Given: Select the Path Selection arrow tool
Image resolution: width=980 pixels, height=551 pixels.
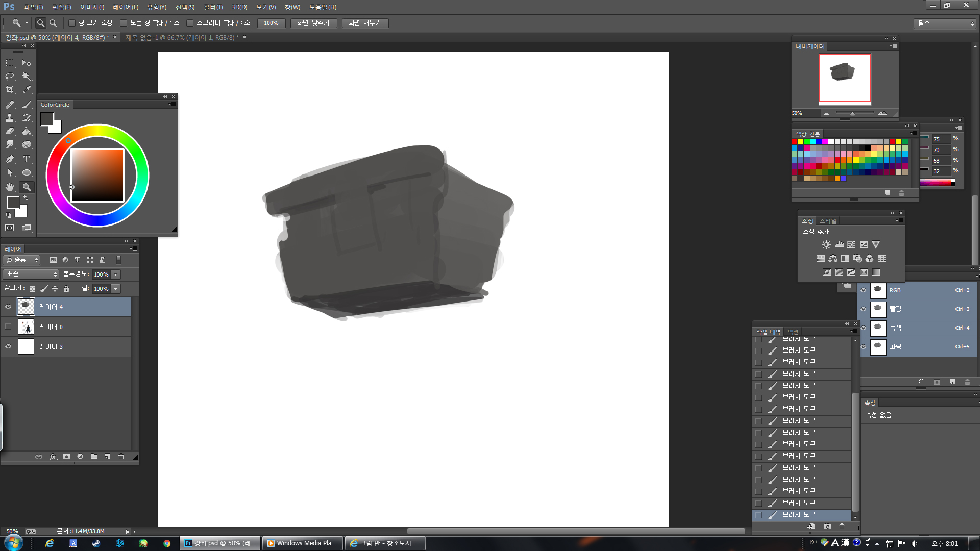Looking at the screenshot, I should [x=10, y=173].
